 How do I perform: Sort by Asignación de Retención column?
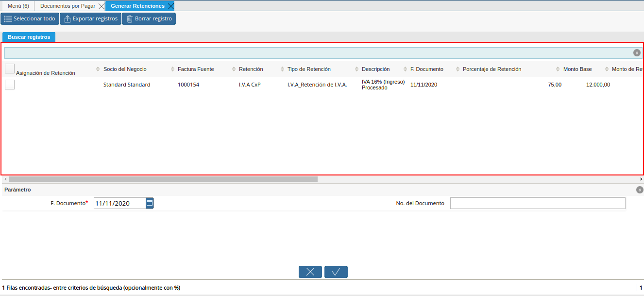pos(46,73)
